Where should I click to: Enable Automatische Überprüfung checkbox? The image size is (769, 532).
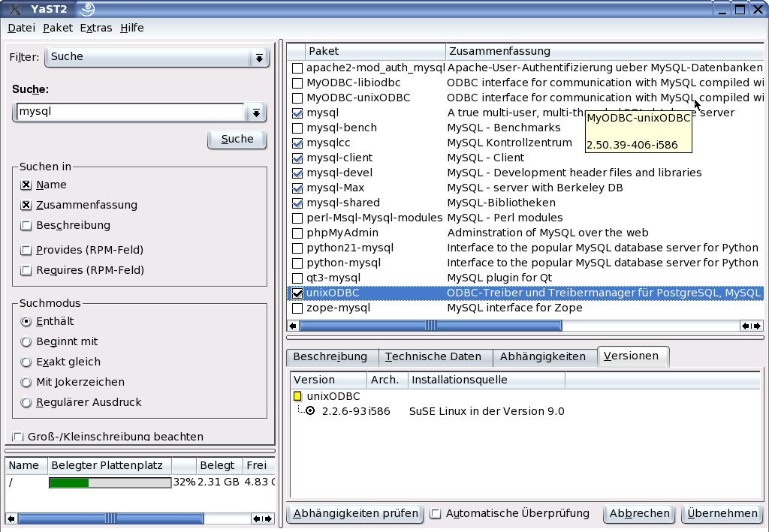tap(436, 514)
